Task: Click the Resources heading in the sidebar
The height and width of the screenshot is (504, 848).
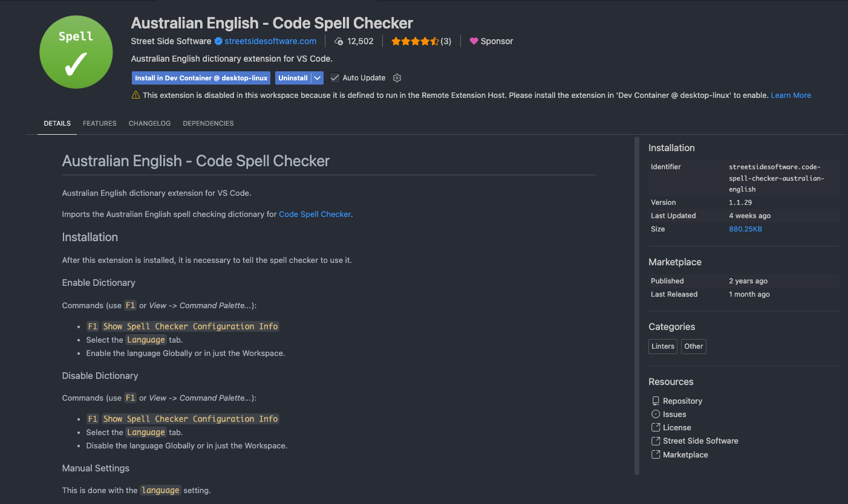Action: (x=671, y=382)
